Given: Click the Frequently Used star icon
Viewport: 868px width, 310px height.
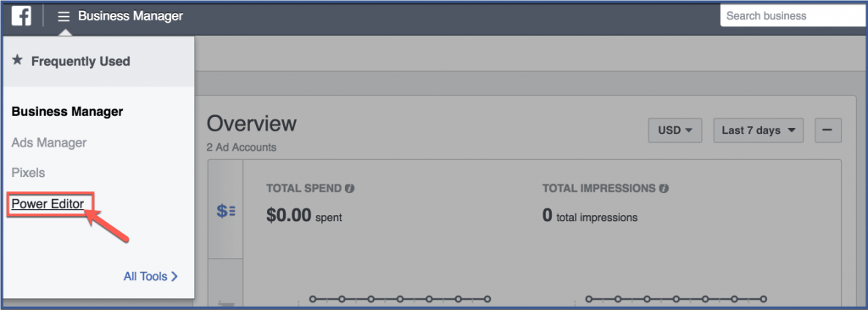Looking at the screenshot, I should click(x=18, y=60).
